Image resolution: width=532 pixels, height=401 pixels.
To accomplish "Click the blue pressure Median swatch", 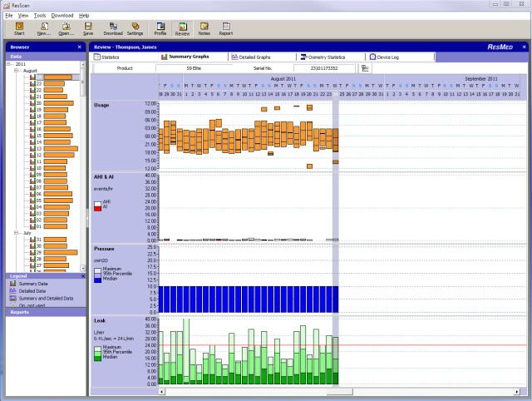I will coord(98,280).
